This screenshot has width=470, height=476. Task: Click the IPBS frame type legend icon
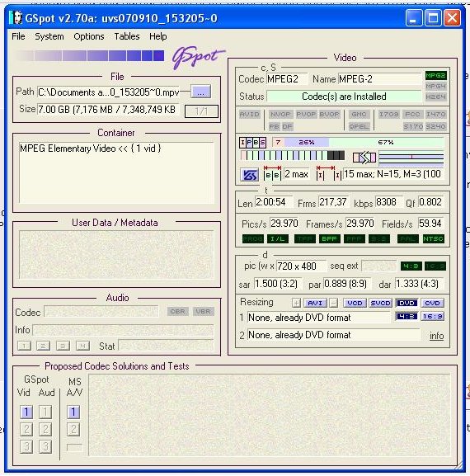(x=252, y=142)
